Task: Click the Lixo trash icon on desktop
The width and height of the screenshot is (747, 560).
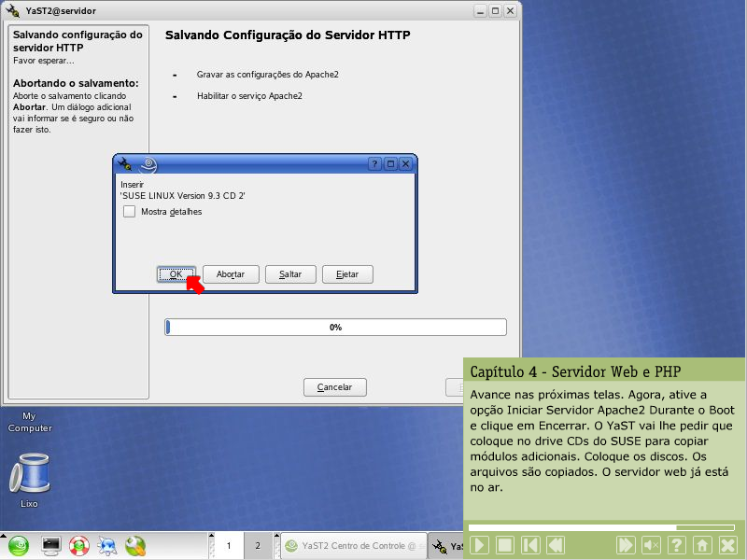Action: [x=29, y=475]
